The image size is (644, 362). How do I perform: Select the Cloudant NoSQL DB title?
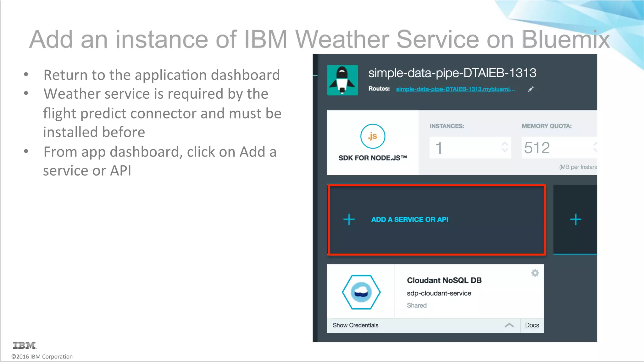[x=444, y=280]
